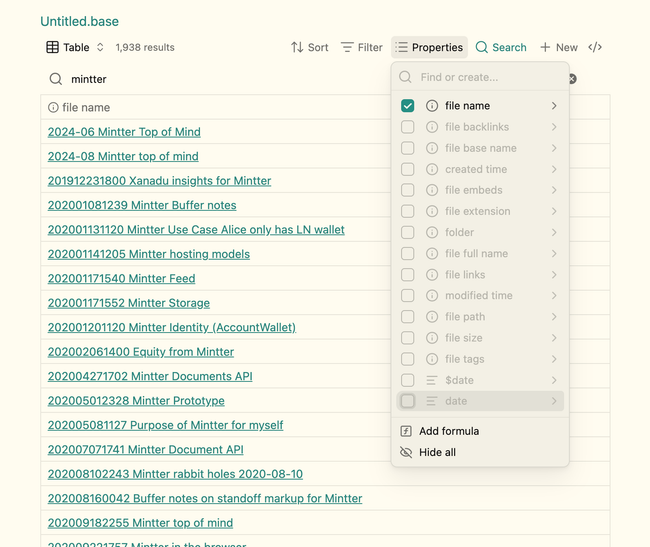Open 202005081127 Purpose of Mintter for myself
The height and width of the screenshot is (547, 650).
(165, 425)
